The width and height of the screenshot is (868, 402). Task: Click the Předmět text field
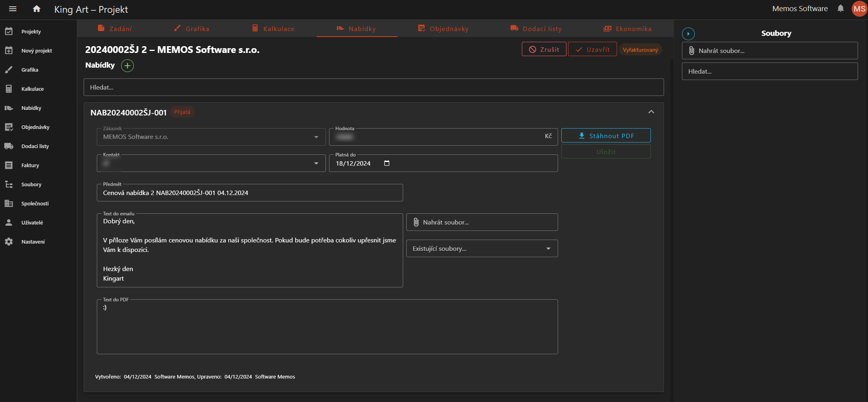tap(250, 193)
